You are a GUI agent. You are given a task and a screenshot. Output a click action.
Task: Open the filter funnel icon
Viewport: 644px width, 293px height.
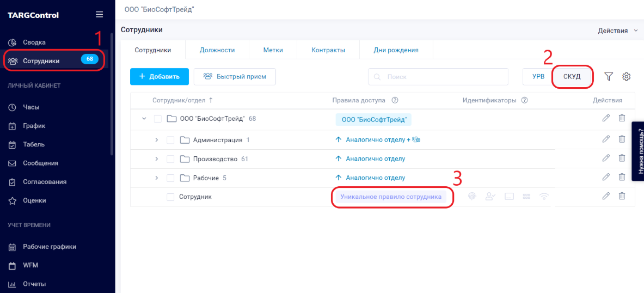609,77
